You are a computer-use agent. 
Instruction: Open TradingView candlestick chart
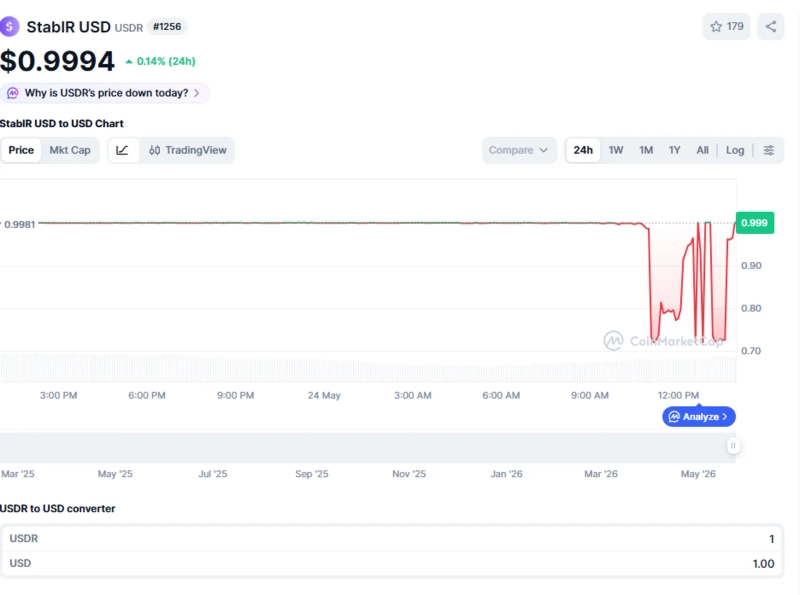coord(187,150)
